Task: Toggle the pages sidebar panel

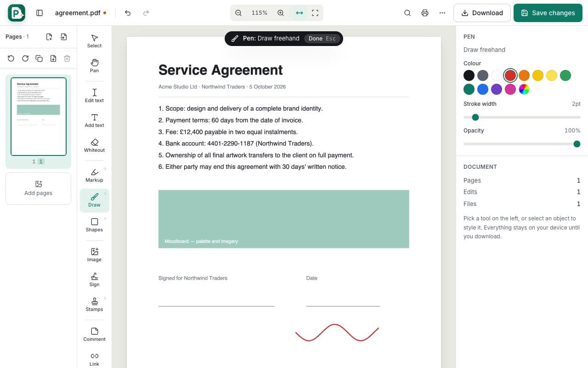Action: coord(40,13)
